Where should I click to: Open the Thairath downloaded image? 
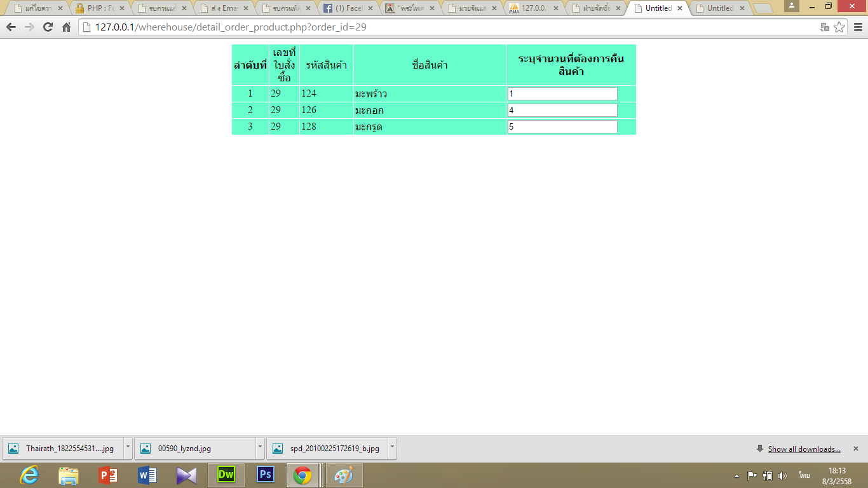pos(62,448)
